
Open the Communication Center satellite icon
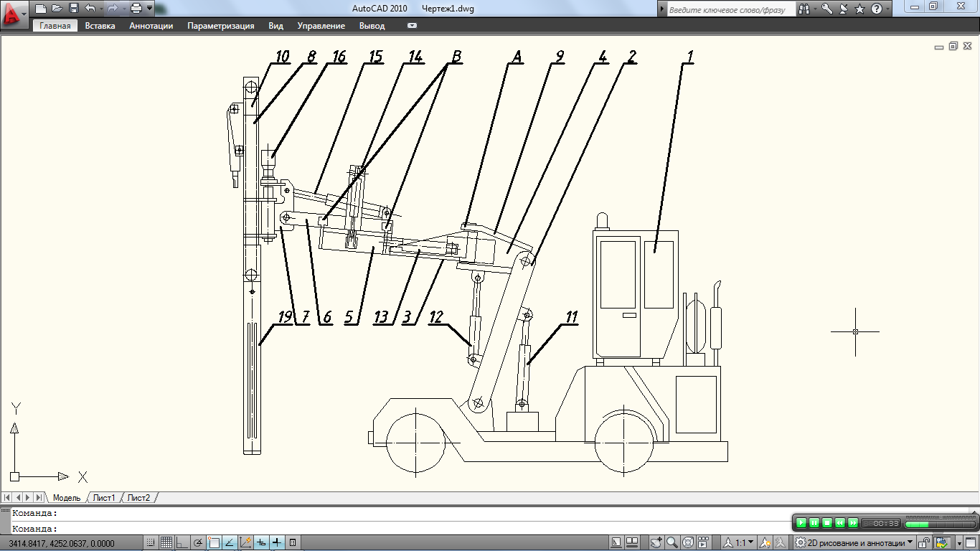click(844, 9)
